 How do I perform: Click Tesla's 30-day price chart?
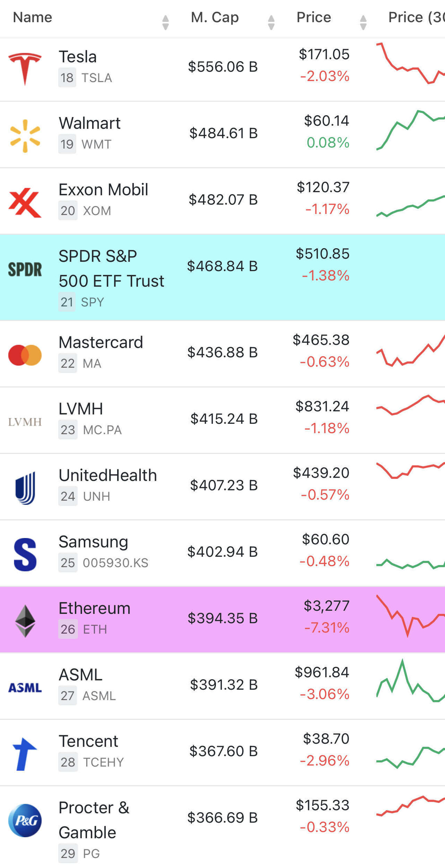[410, 64]
